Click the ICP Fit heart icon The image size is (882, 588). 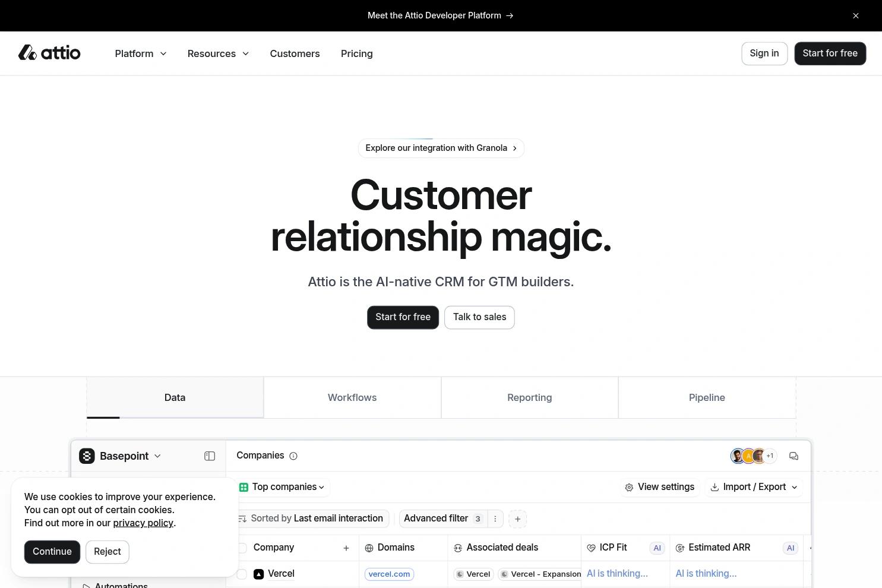click(x=591, y=548)
